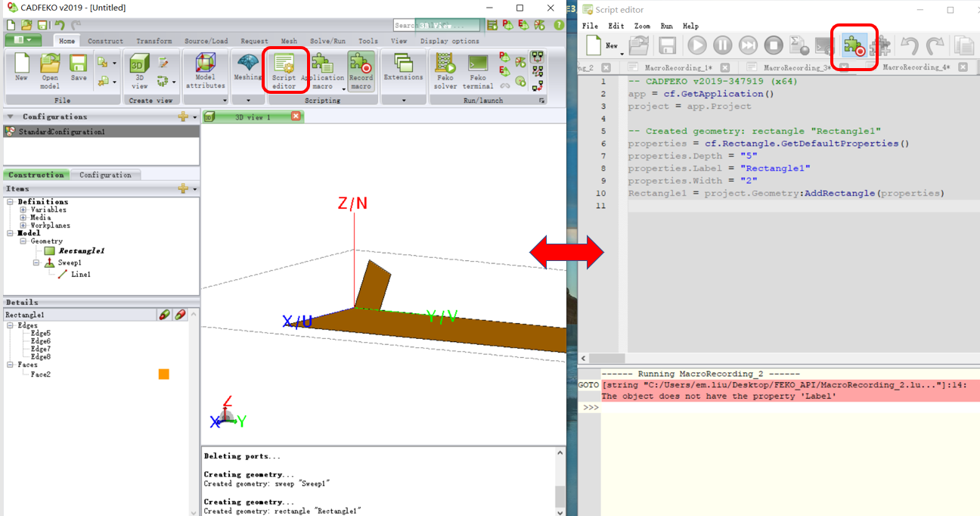Collapse the Edges node in Details
The image size is (980, 516).
[x=11, y=325]
